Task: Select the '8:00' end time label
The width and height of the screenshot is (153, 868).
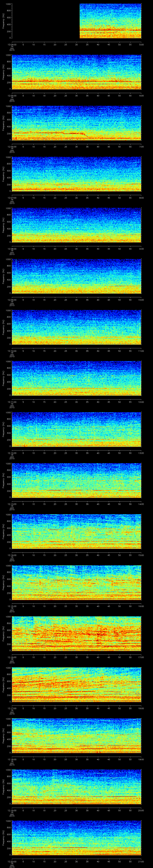Action: coord(141,198)
